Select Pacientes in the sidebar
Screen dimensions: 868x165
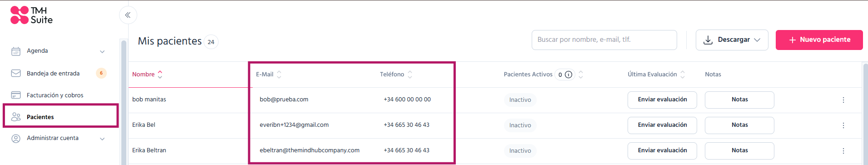(x=61, y=116)
